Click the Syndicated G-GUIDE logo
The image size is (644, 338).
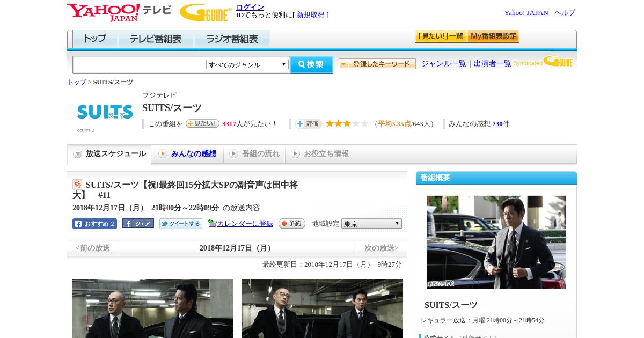click(543, 61)
